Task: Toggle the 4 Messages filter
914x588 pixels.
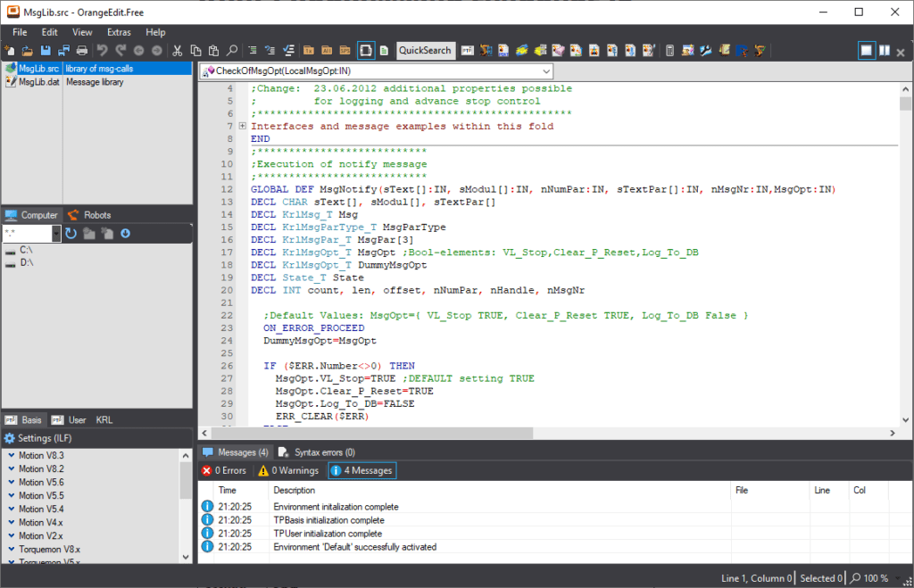Action: (361, 470)
